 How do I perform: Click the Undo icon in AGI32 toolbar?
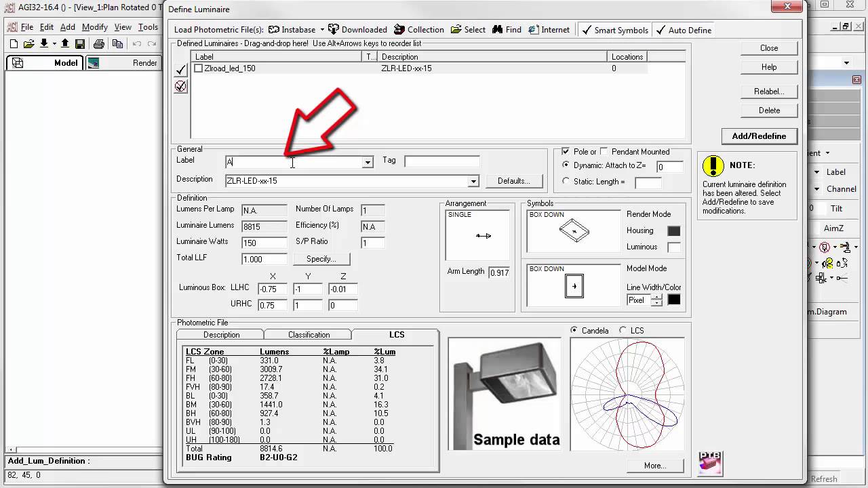pos(137,44)
